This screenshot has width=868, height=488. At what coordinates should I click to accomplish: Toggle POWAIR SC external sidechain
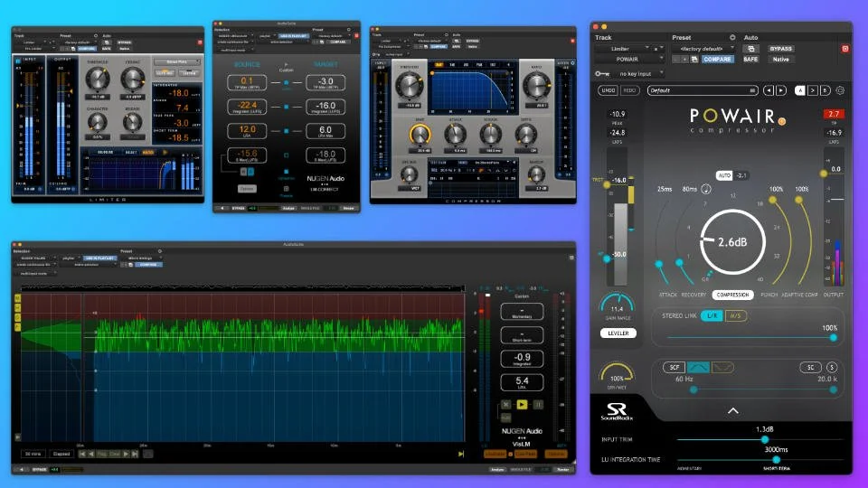(x=810, y=368)
